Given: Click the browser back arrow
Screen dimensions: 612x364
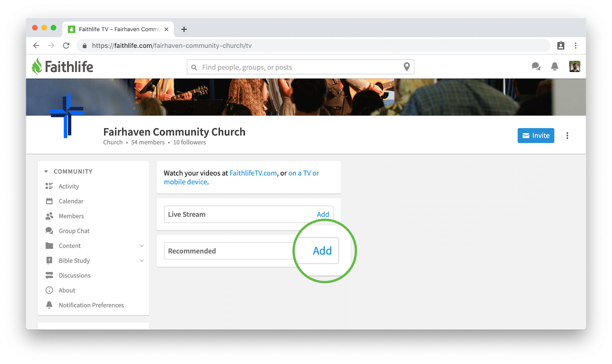Looking at the screenshot, I should click(x=36, y=45).
